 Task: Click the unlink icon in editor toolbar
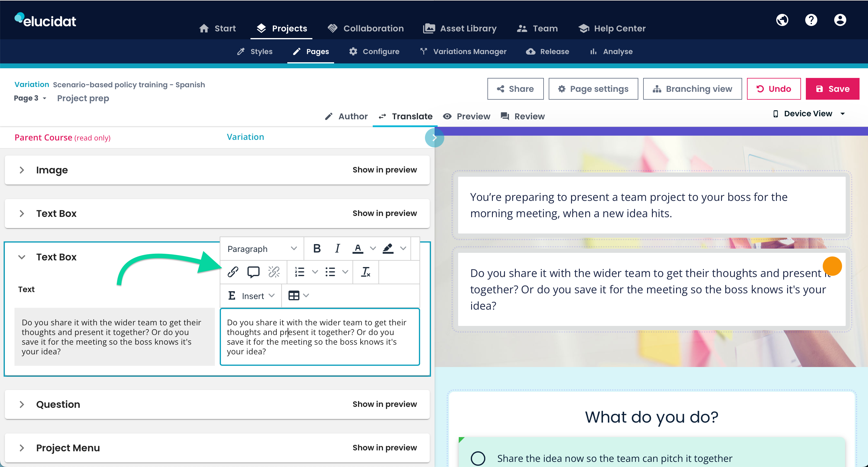click(x=274, y=272)
